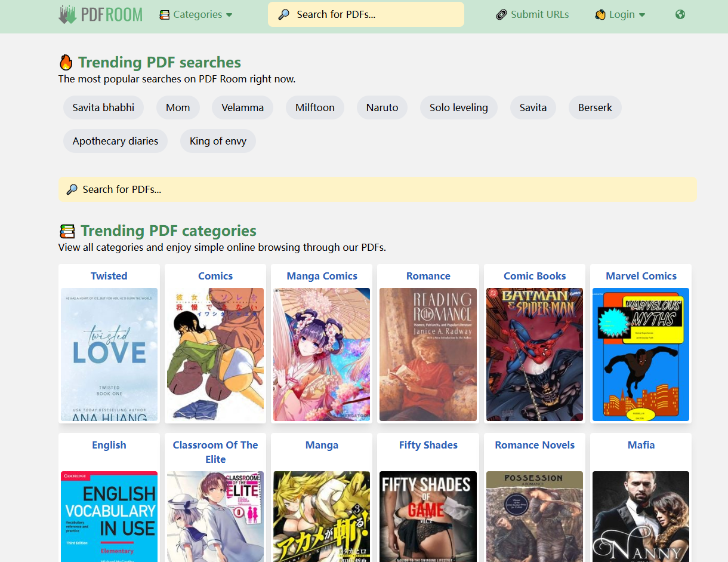Viewport: 728px width, 562px height.
Task: Click the English Vocabulary in Use cover
Action: [x=109, y=517]
